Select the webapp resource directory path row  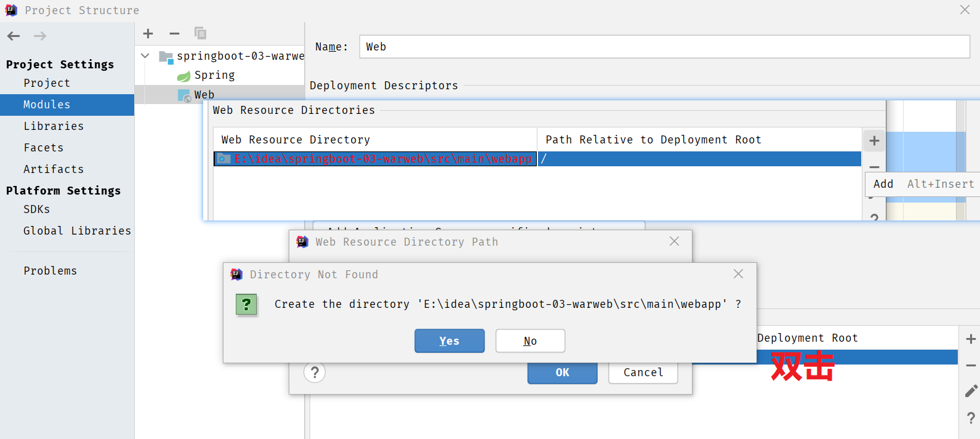click(x=376, y=159)
